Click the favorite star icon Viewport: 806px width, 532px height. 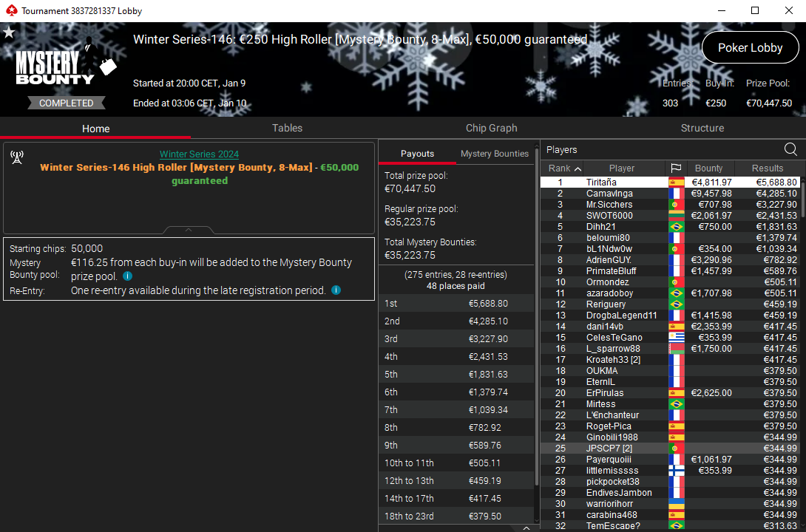[9, 33]
